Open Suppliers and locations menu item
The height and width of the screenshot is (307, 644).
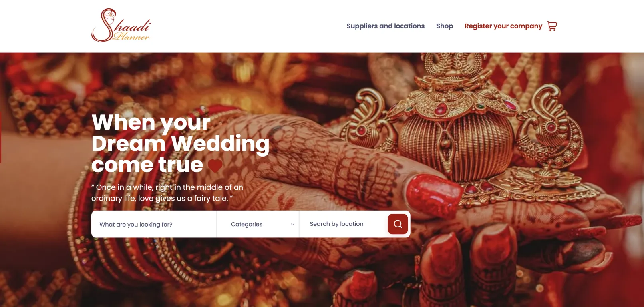click(386, 26)
